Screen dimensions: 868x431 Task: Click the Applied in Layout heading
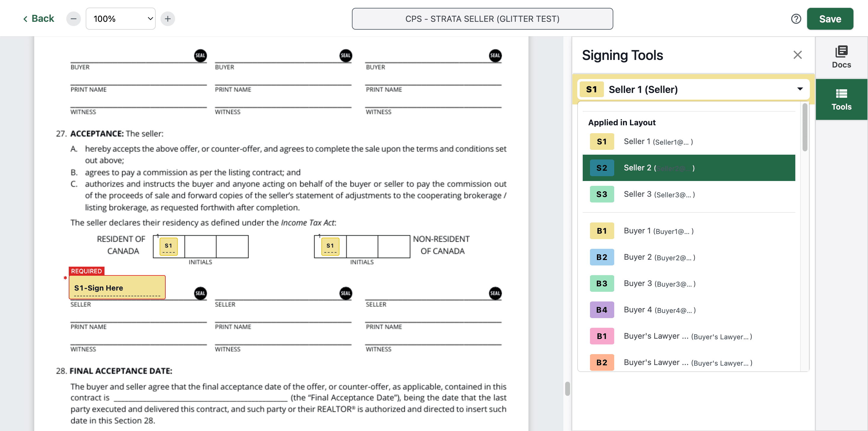(x=622, y=123)
